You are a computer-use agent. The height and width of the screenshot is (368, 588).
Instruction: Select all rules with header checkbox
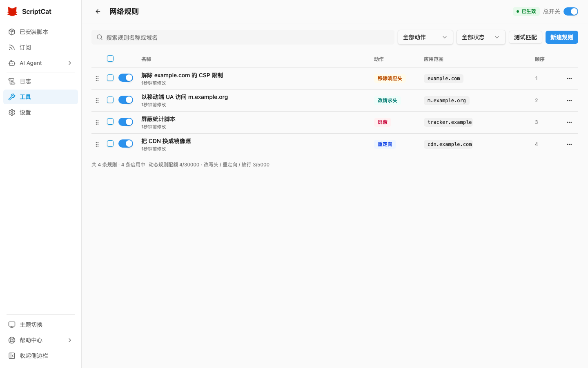click(110, 58)
